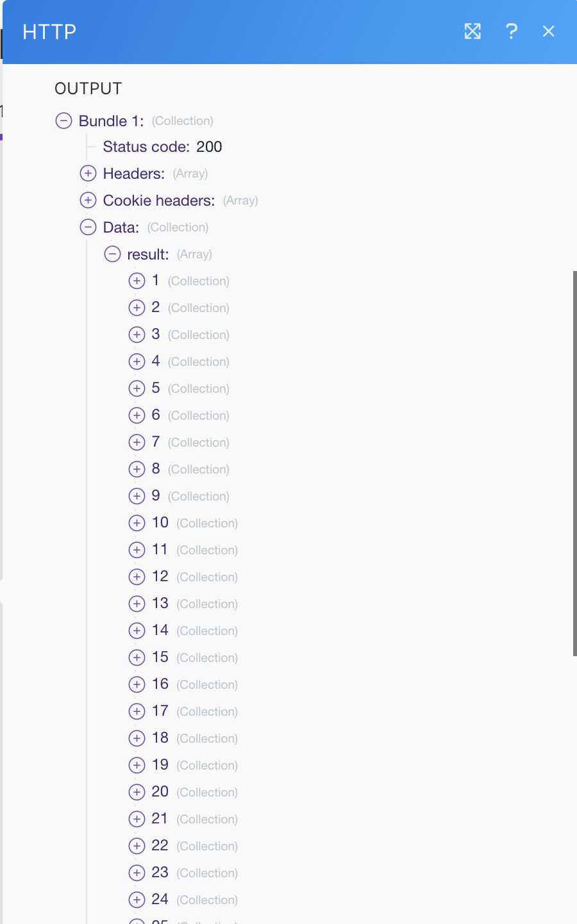The height and width of the screenshot is (924, 577).
Task: Expand result item 20 collection
Action: pos(137,792)
